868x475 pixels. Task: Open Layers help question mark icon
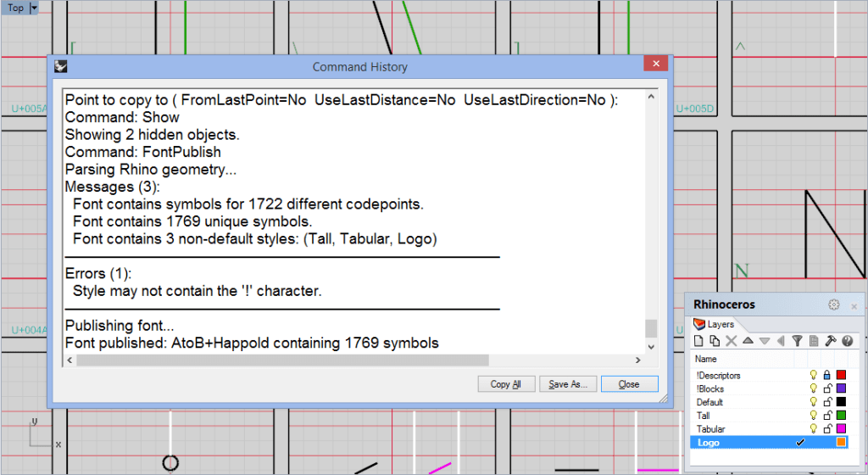coord(847,341)
